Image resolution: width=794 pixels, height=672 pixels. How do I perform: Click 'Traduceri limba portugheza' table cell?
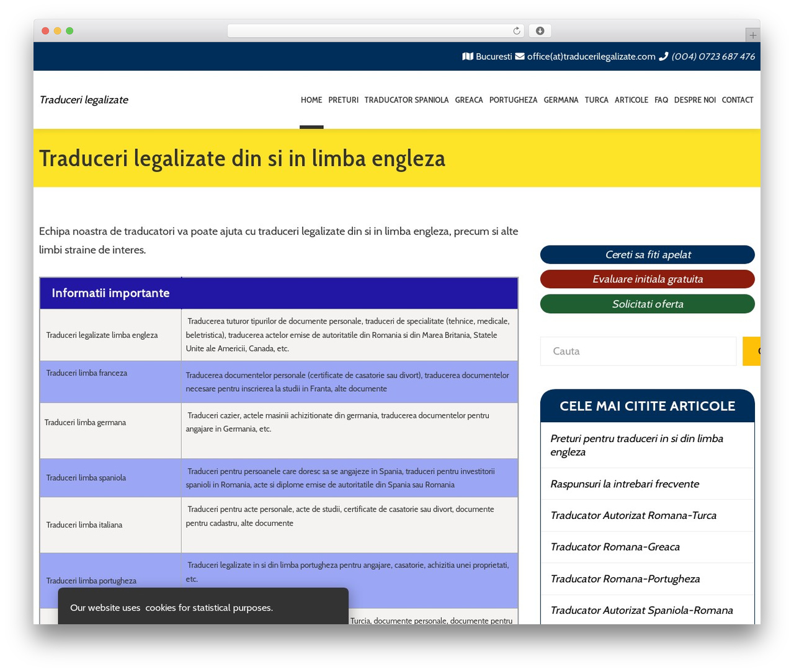pos(110,581)
